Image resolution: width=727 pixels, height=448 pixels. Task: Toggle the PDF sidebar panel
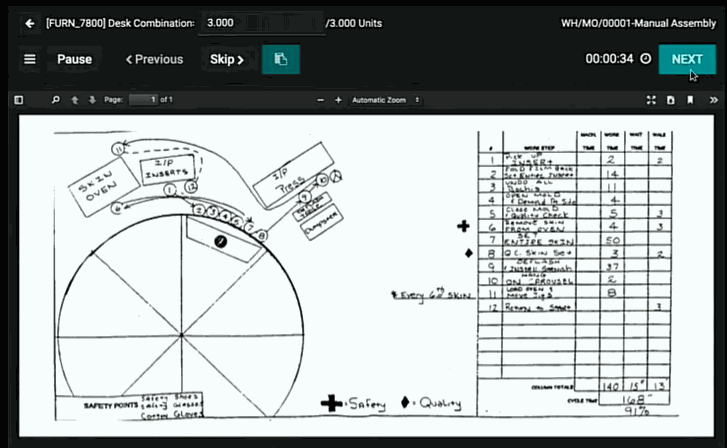point(18,100)
